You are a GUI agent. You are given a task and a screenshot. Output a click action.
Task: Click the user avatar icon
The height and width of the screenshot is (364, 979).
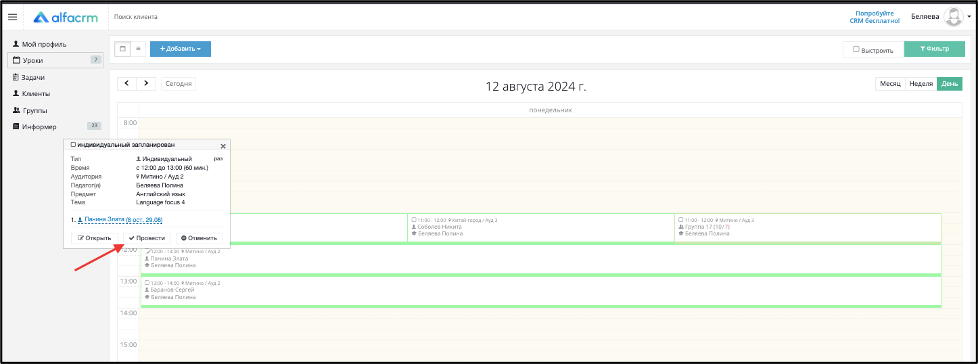(953, 17)
